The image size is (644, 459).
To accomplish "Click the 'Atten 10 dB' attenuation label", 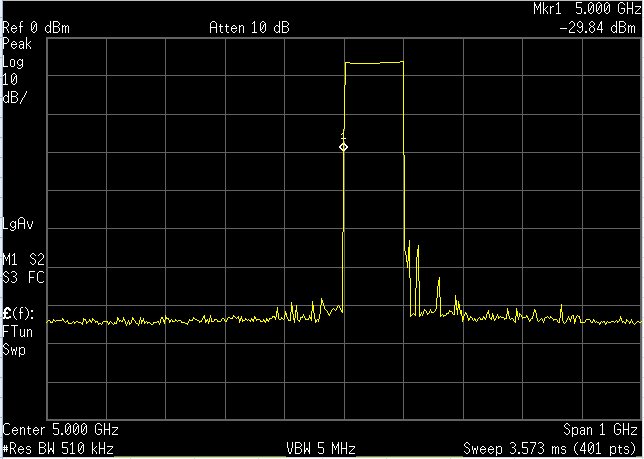I will [x=249, y=28].
